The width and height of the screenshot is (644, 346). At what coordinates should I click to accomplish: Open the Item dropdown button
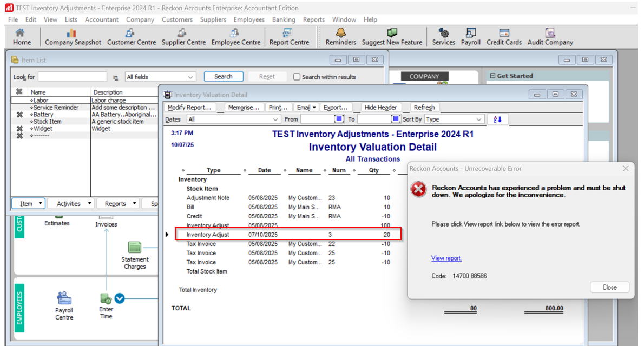tap(28, 204)
